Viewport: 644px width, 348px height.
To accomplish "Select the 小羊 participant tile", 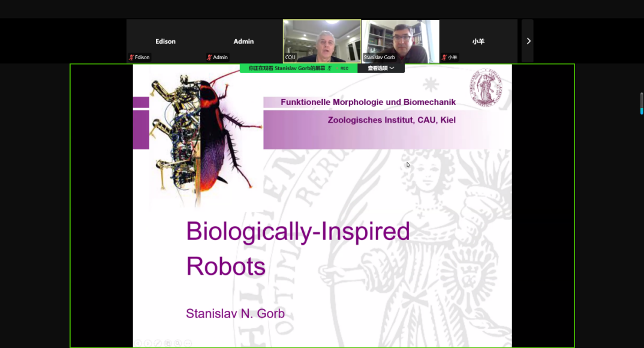I will coord(478,41).
